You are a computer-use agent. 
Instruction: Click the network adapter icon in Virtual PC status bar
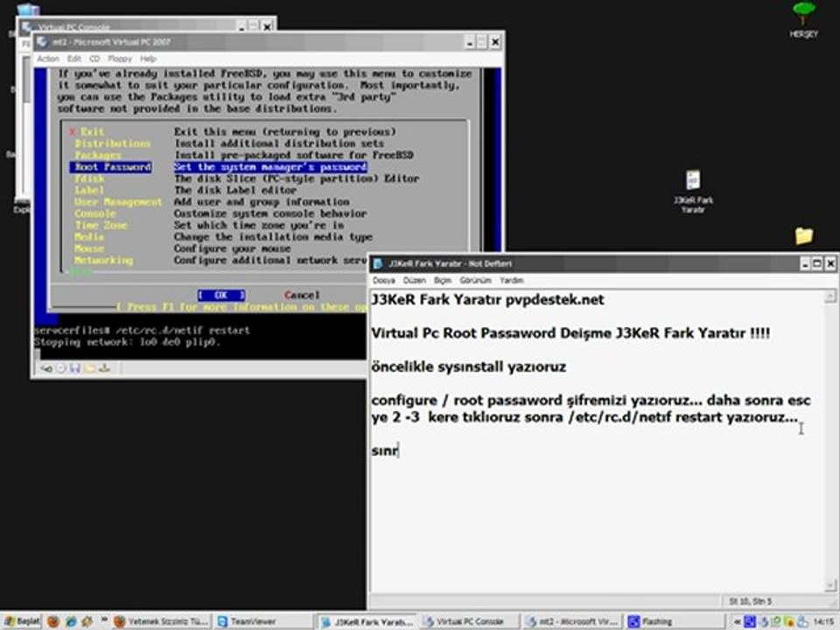104,368
